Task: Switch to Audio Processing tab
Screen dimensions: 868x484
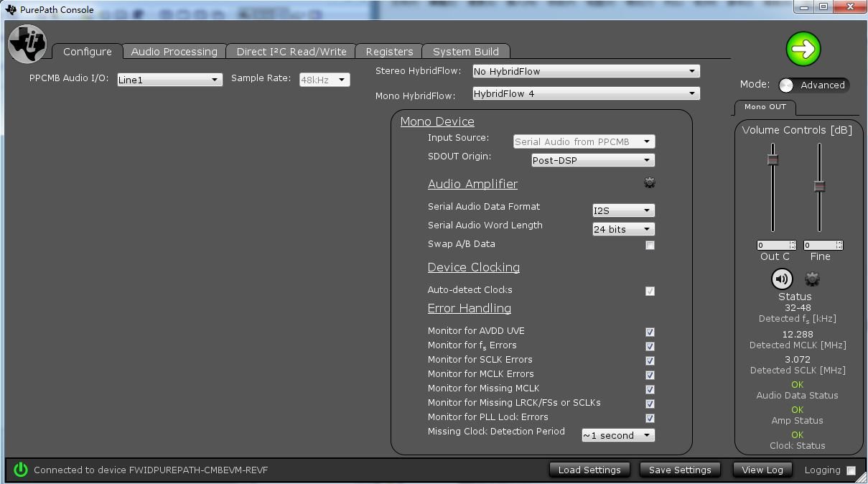Action: click(x=174, y=52)
